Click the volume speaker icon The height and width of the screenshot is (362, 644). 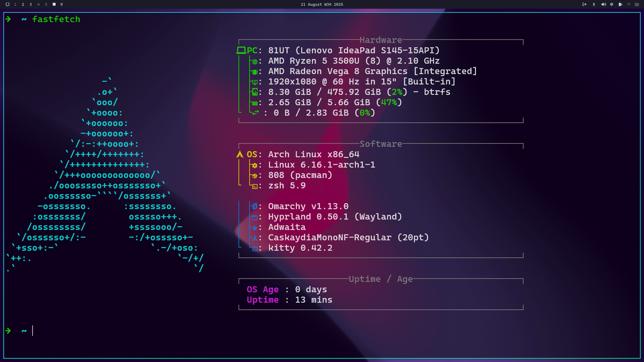(604, 4)
